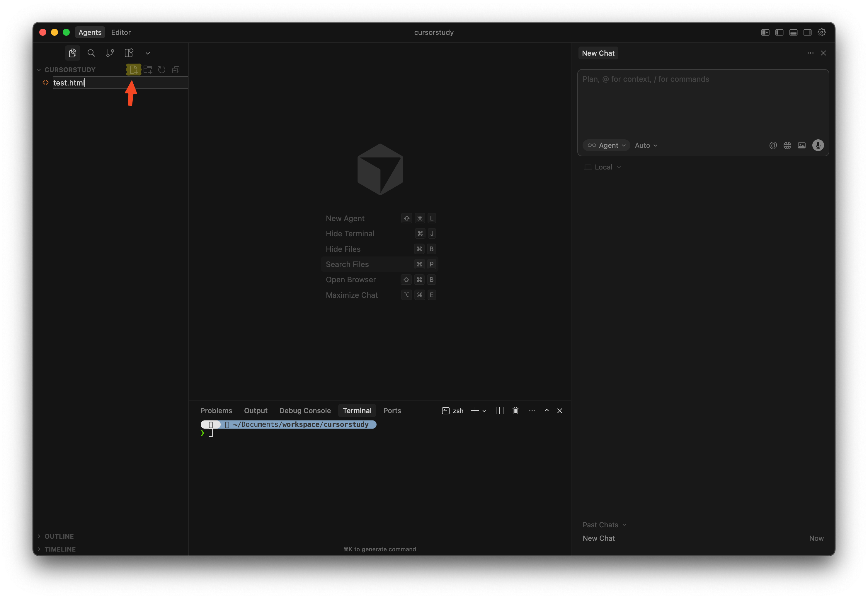Kill terminal with trash icon
This screenshot has width=868, height=599.
515,410
